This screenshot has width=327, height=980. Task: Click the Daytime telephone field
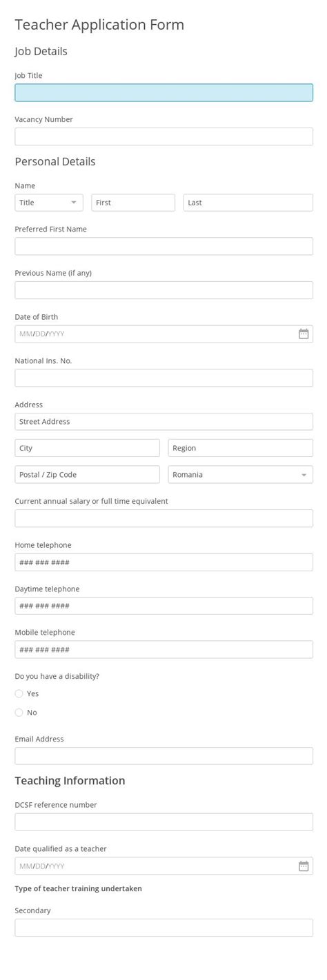164,606
